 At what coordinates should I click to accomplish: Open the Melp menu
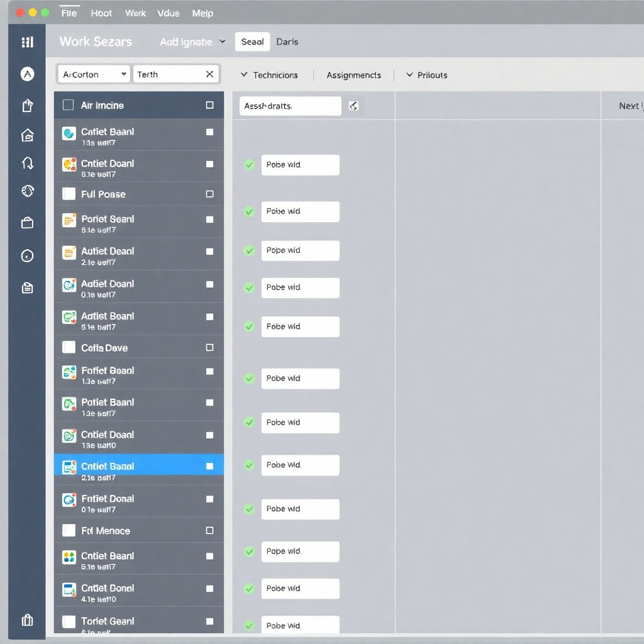click(203, 13)
